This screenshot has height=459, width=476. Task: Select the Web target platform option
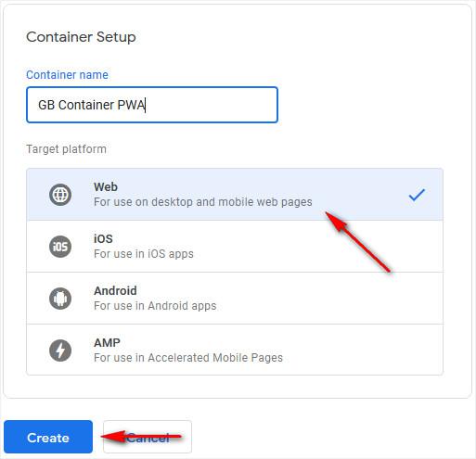[x=235, y=195]
